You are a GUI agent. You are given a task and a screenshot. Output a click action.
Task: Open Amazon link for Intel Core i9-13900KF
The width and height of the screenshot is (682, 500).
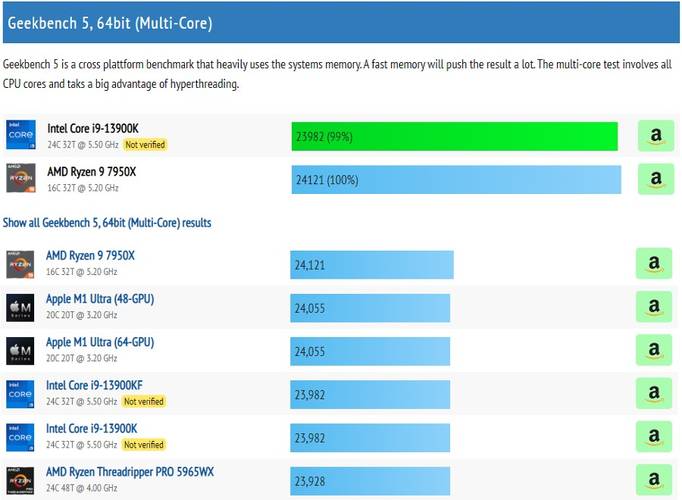click(x=654, y=393)
